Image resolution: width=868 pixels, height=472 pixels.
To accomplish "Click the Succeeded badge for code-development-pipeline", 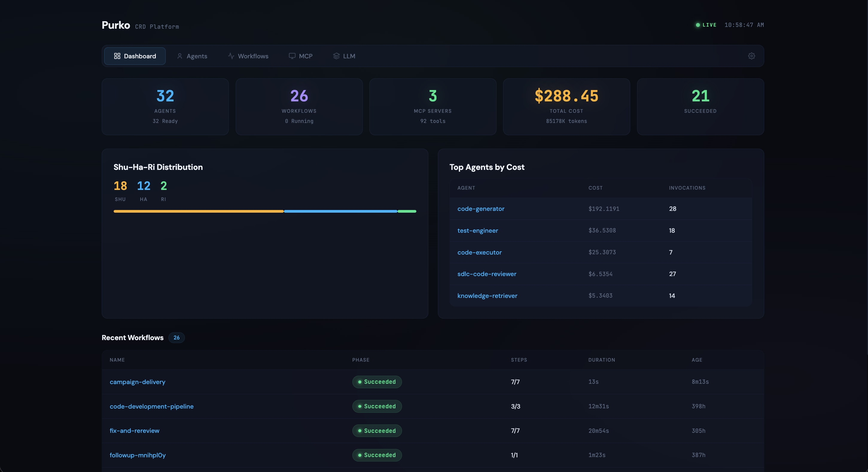I will point(377,406).
